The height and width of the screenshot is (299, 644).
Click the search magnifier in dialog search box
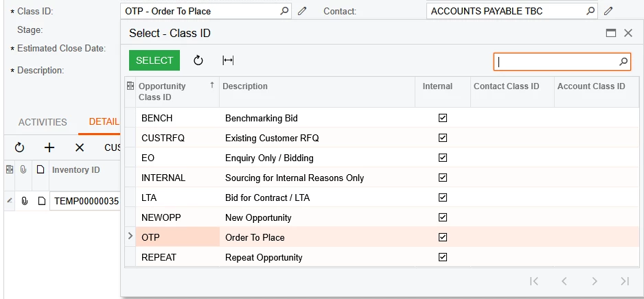pyautogui.click(x=623, y=62)
